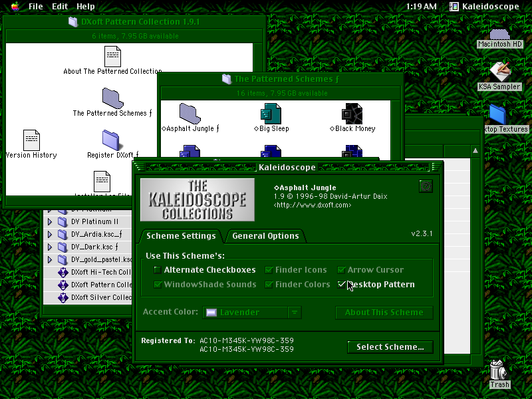Click the Trash icon
Screen dimensions: 532x399
coord(498,370)
